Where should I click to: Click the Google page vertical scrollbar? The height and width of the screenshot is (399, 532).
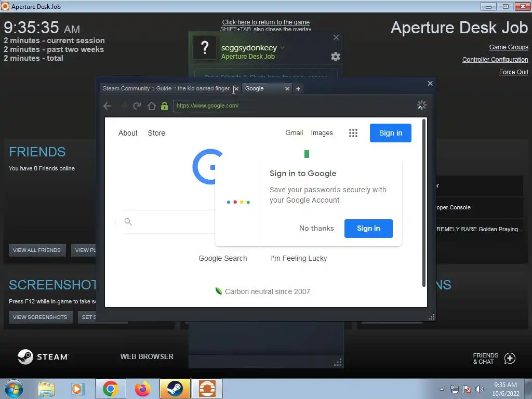pos(423,203)
